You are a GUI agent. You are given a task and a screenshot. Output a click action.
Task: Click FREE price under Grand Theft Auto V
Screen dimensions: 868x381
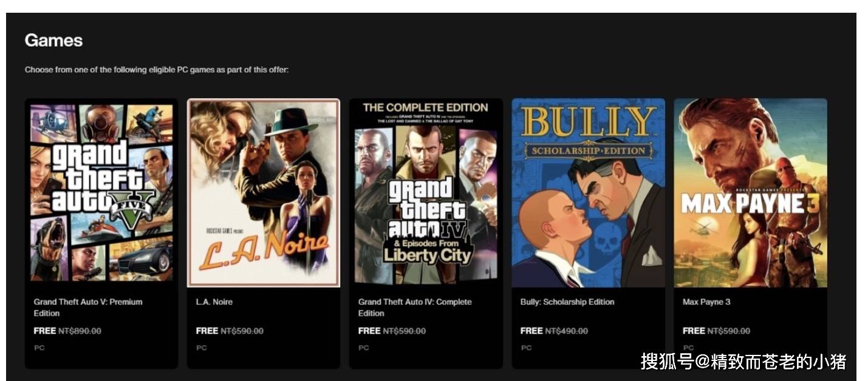[45, 331]
